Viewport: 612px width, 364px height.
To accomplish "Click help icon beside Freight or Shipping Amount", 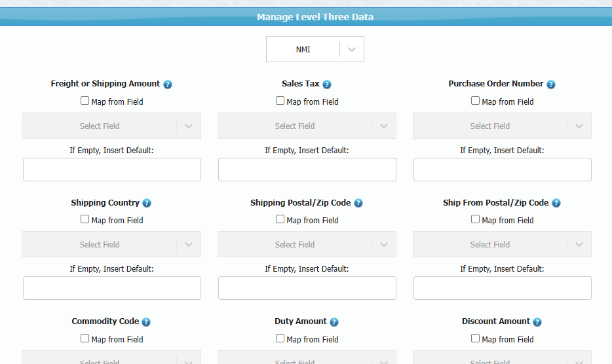I will coord(168,84).
